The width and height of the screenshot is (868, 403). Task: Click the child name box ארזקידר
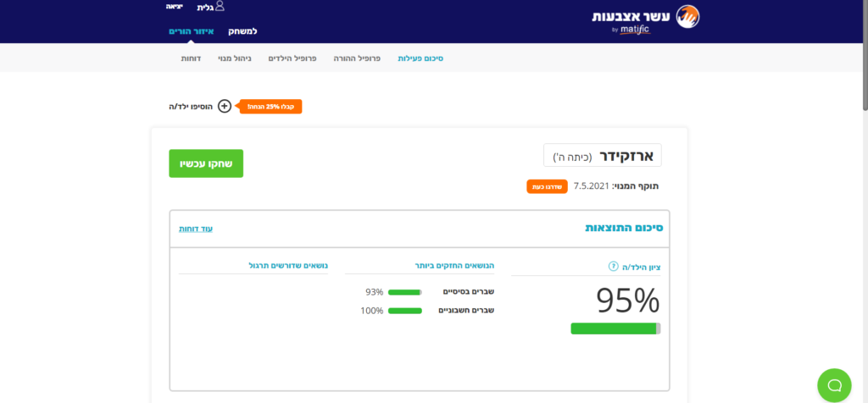point(603,155)
